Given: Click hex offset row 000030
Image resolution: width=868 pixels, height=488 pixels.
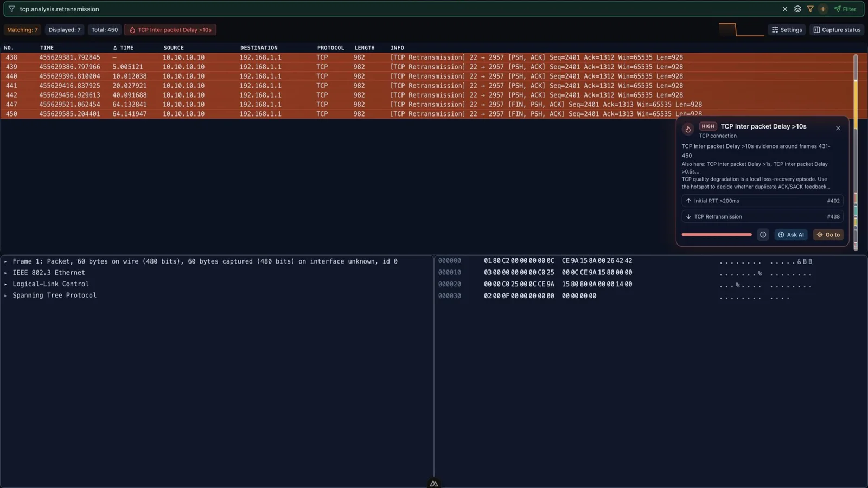Looking at the screenshot, I should [450, 296].
